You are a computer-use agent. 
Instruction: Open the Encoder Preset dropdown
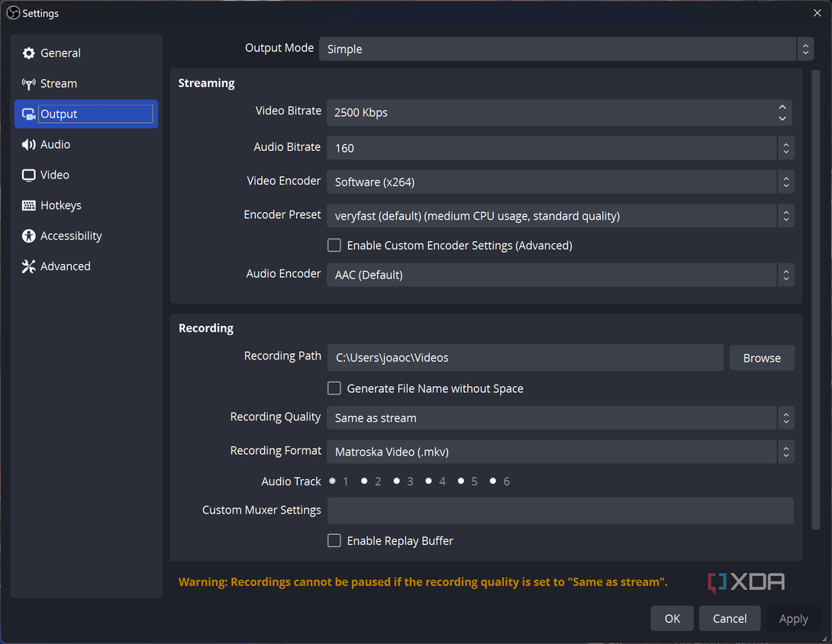pyautogui.click(x=560, y=216)
